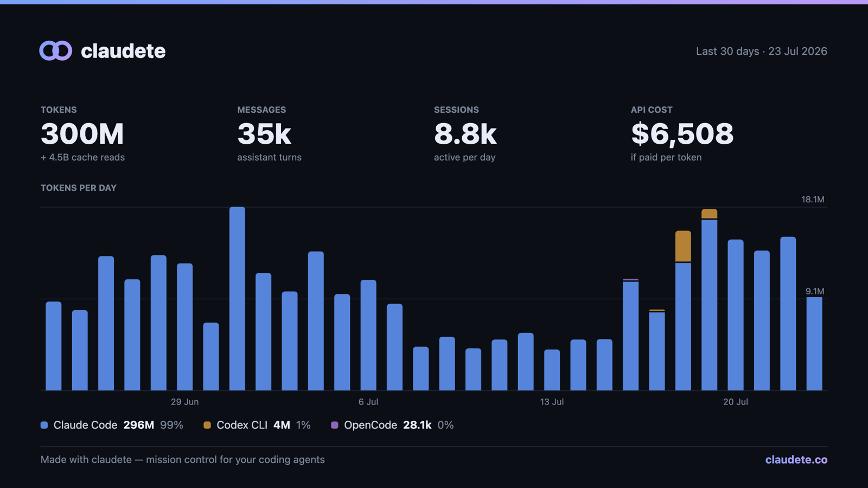Click the last bar below 9.1M label

point(814,344)
